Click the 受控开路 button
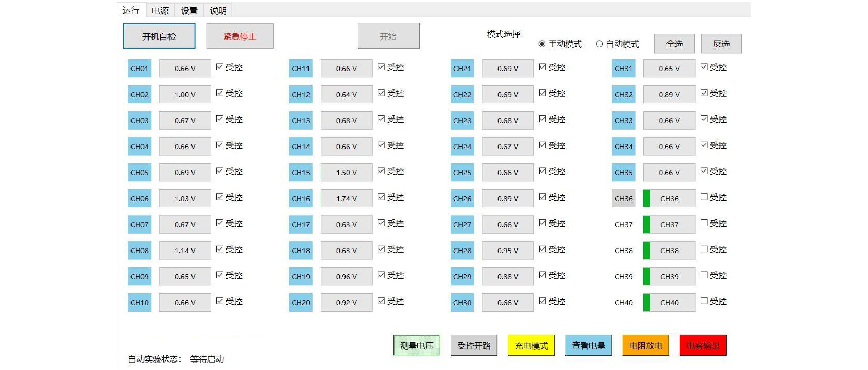This screenshot has height=370, width=868. [x=474, y=345]
